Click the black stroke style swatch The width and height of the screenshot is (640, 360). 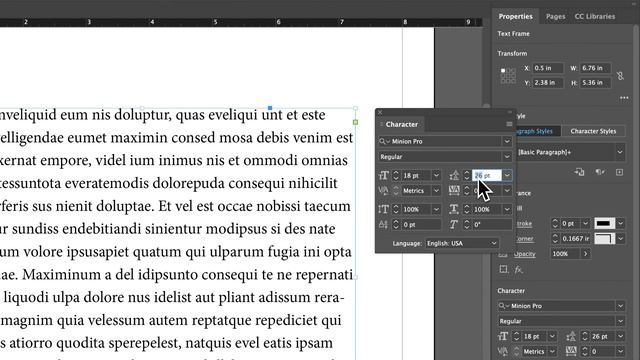604,224
